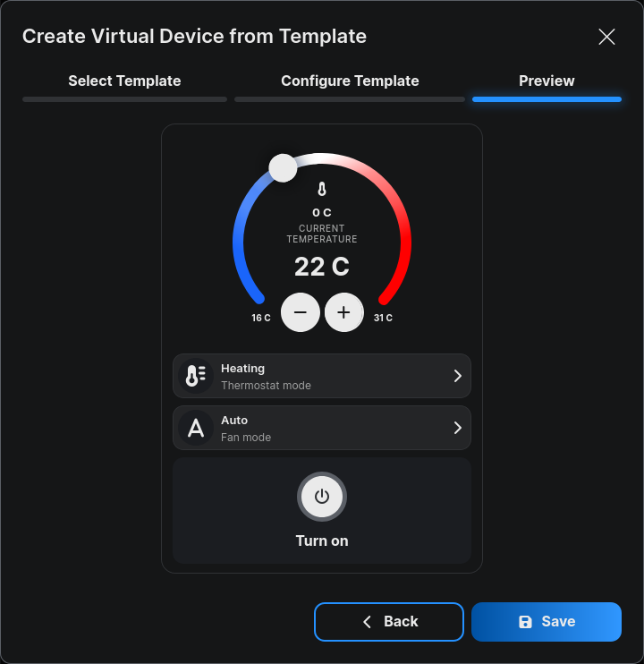The image size is (644, 664).
Task: Close the Create Virtual Device dialog
Action: pos(606,37)
